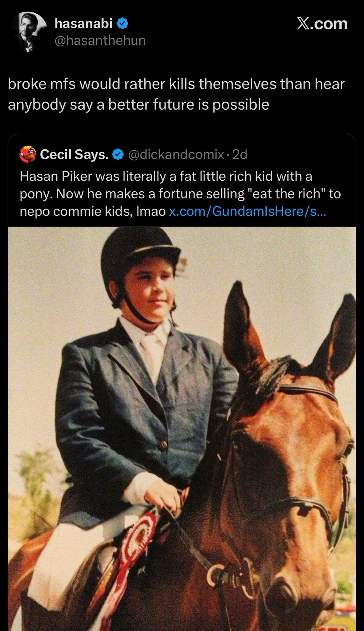
Task: Open the Cecil Says display name
Action: 75,154
